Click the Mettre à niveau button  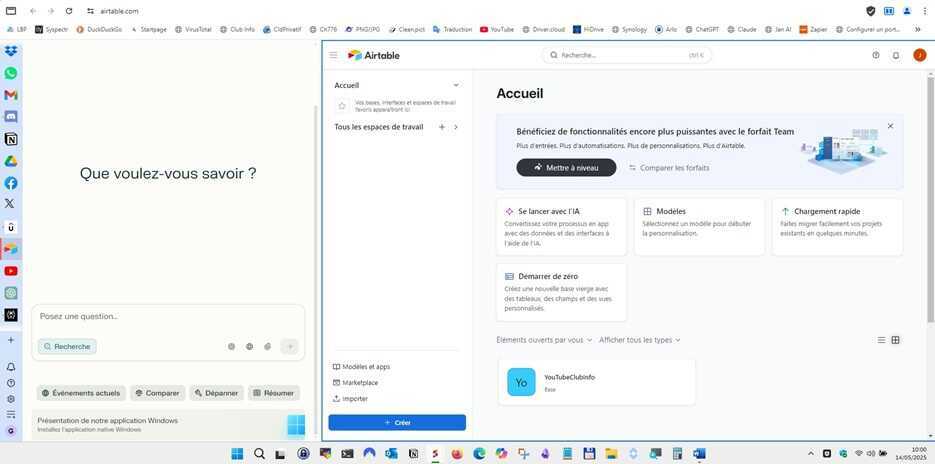pos(566,168)
